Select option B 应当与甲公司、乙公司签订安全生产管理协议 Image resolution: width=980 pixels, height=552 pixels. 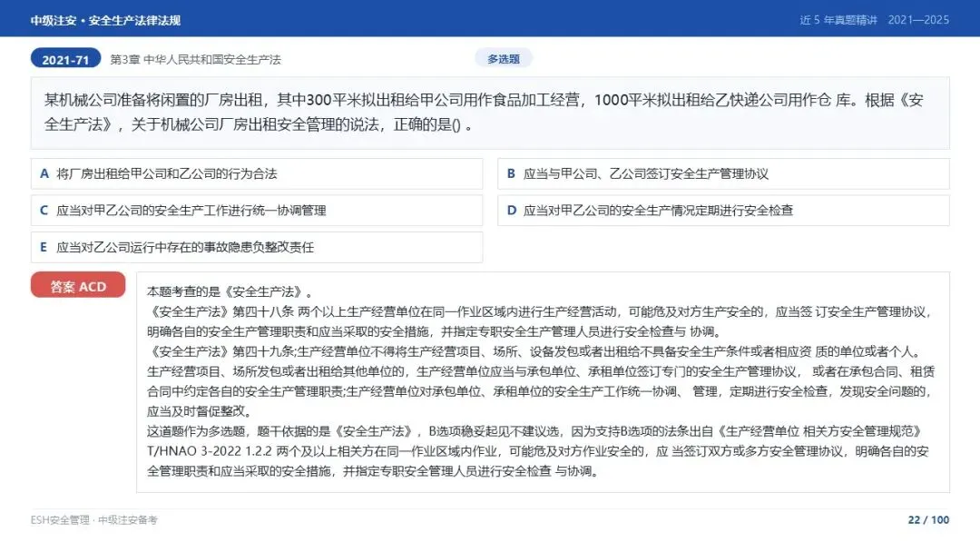[x=724, y=173]
